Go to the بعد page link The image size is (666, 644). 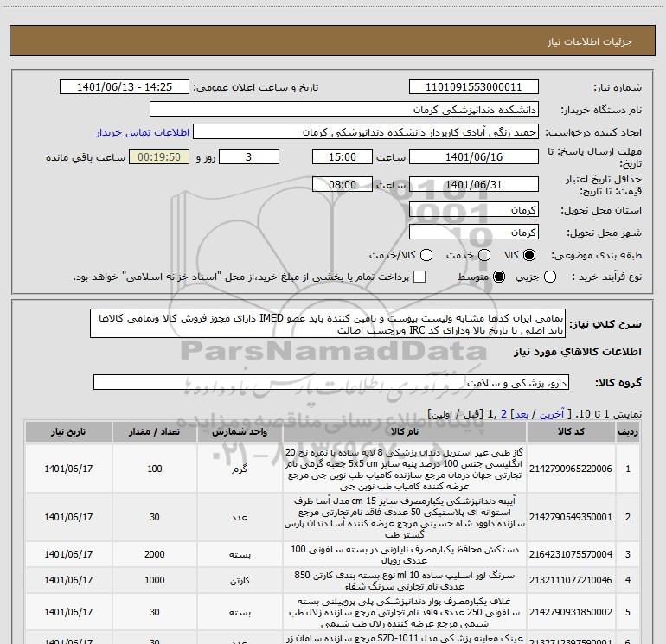tap(522, 414)
